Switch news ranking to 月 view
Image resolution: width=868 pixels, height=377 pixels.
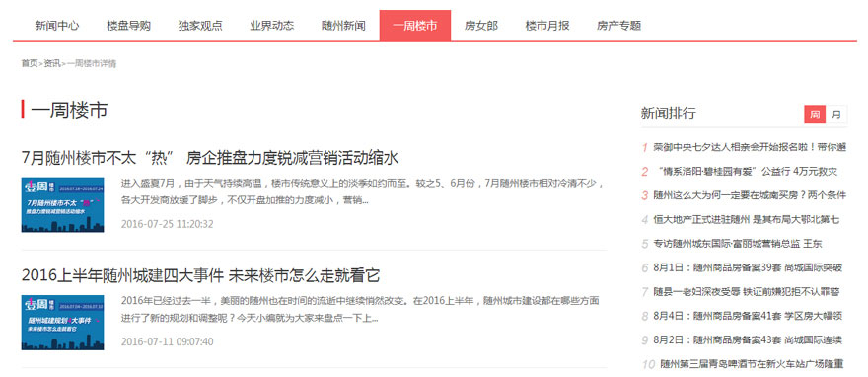click(x=835, y=114)
